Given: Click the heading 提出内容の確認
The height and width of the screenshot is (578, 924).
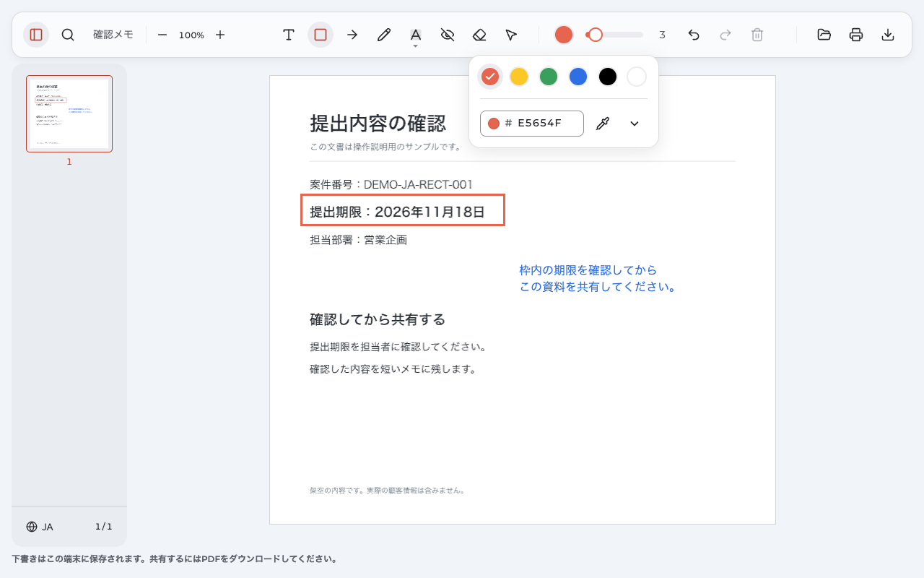Looking at the screenshot, I should (378, 124).
